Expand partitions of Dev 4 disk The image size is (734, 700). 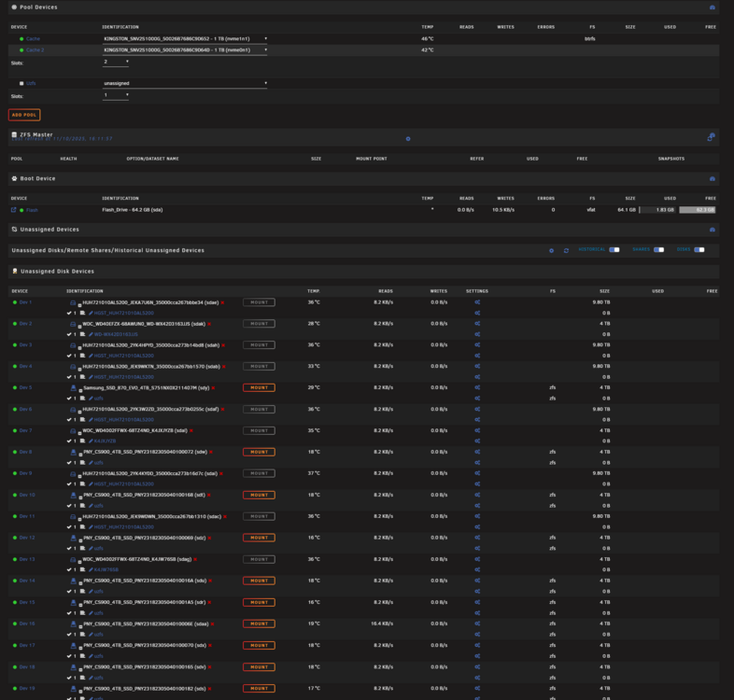[x=79, y=370]
